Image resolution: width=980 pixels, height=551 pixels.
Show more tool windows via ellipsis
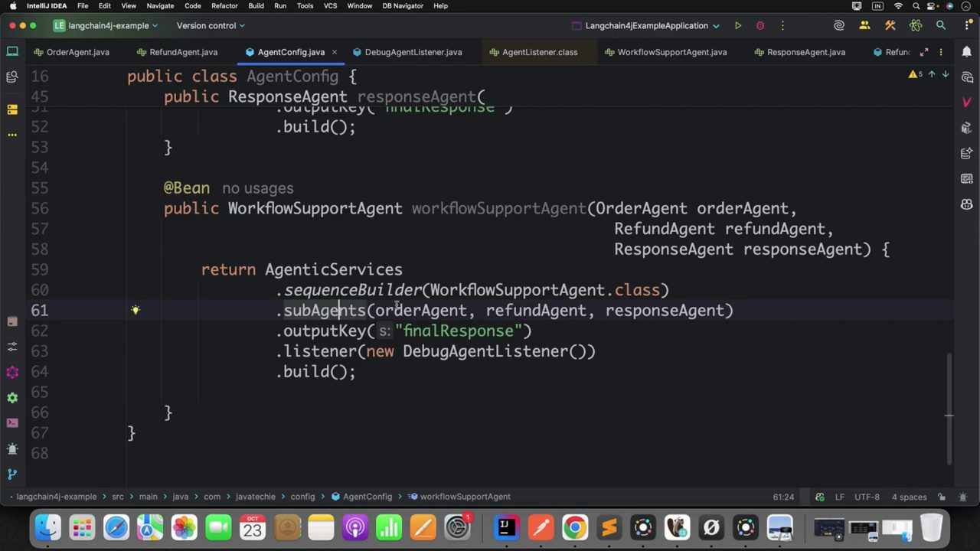12,135
